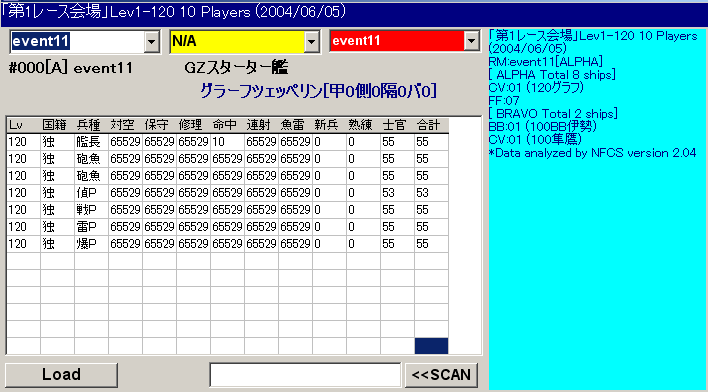Viewport: 708px width, 392px height.
Task: Click the 偵P crew type cell
Action: 91,193
